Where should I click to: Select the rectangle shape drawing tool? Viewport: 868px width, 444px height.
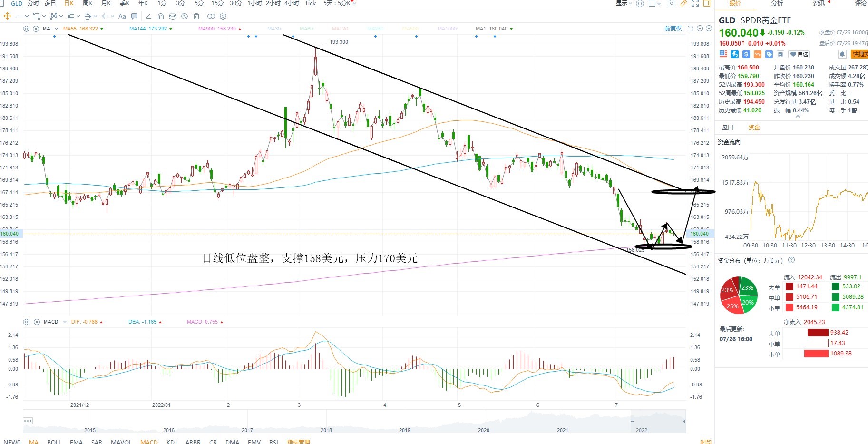click(x=36, y=16)
